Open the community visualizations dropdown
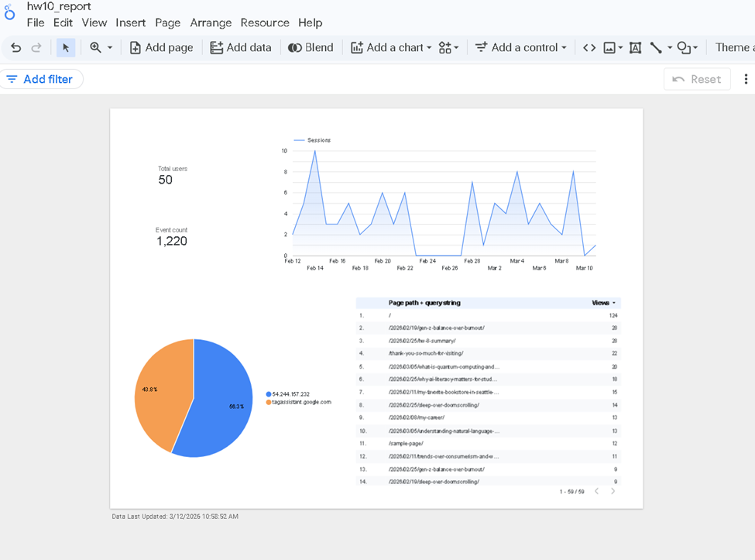The width and height of the screenshot is (755, 560). pyautogui.click(x=448, y=48)
